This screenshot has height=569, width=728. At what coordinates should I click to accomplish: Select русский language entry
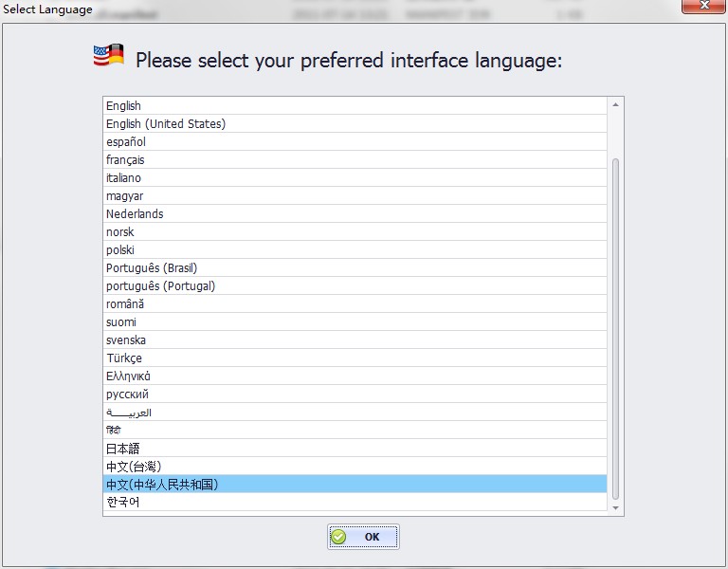click(x=127, y=395)
